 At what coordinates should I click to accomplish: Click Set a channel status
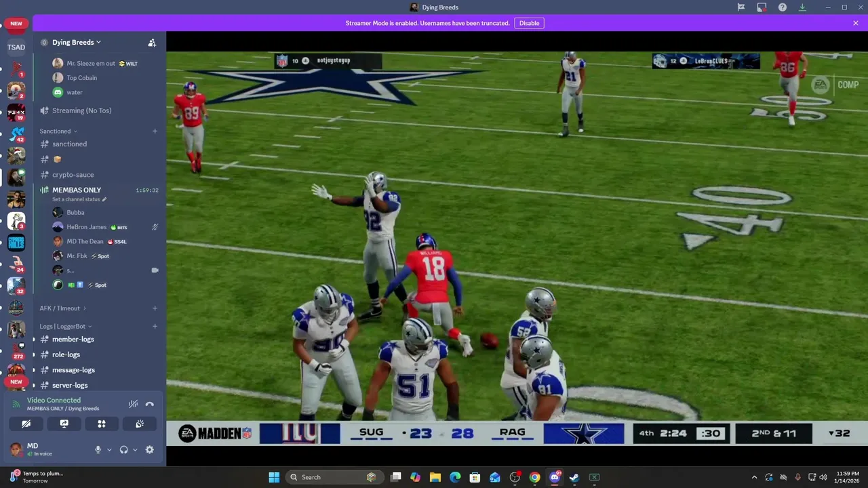(79, 199)
